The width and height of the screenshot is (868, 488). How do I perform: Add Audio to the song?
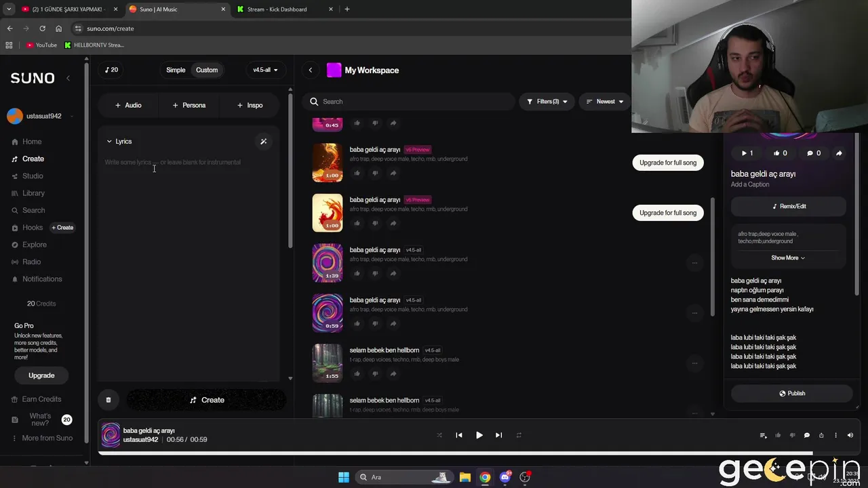128,105
